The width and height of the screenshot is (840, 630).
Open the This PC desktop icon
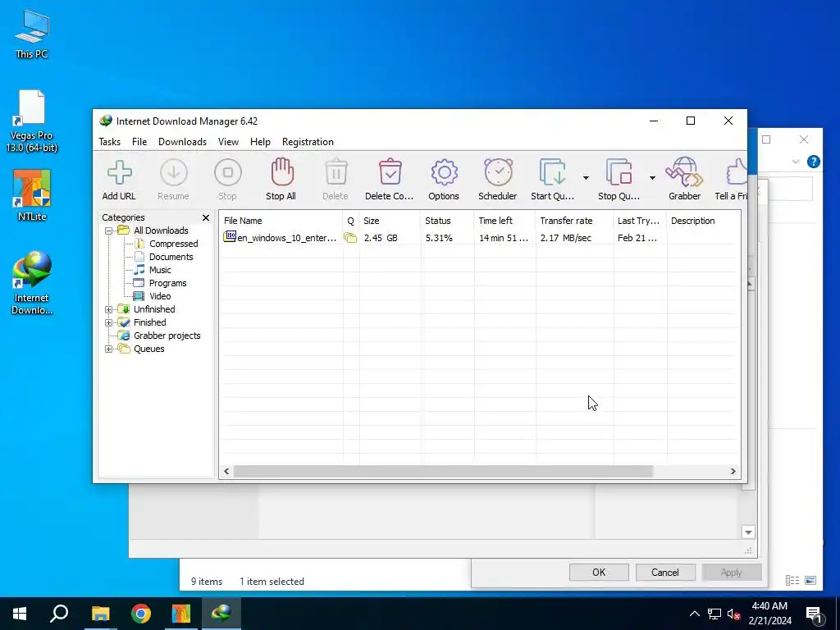pos(32,34)
